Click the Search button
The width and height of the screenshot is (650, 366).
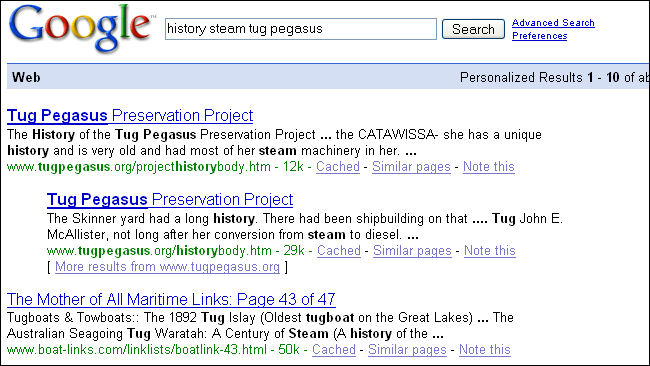pos(473,29)
